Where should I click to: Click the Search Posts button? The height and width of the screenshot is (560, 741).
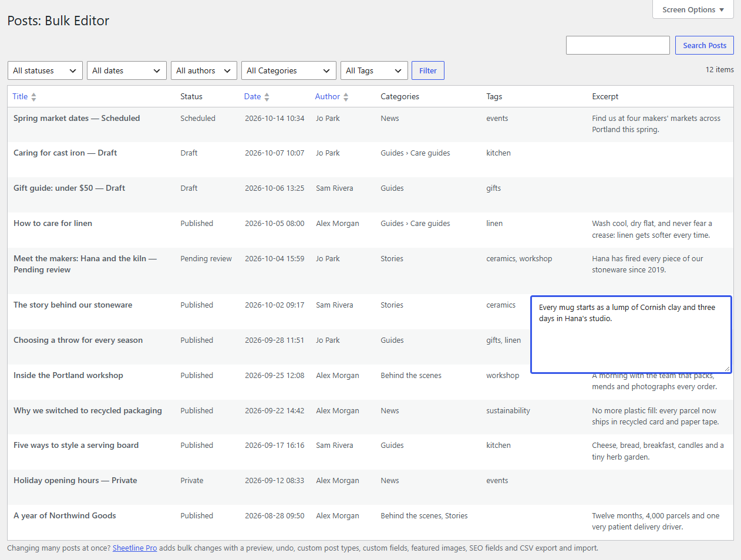point(705,45)
